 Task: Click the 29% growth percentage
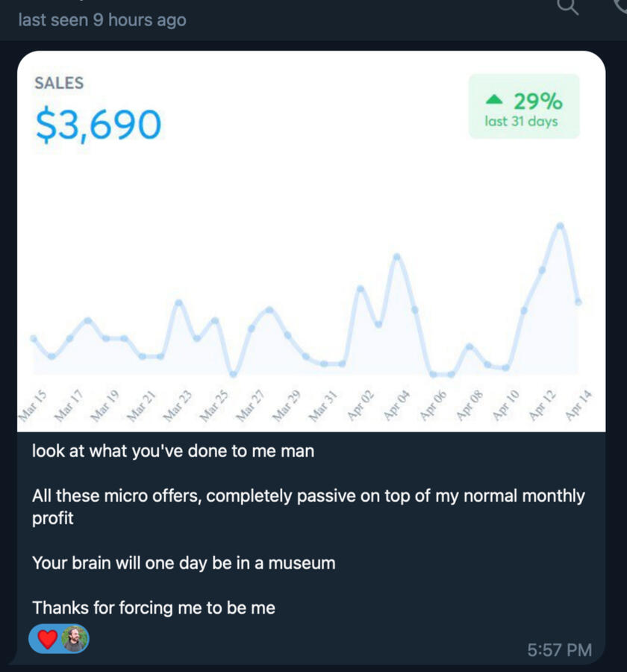coord(537,101)
